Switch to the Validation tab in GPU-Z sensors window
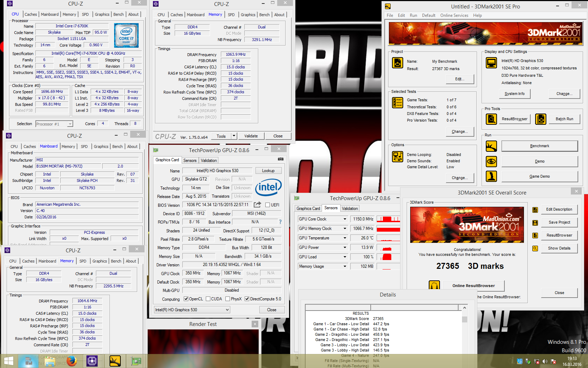The height and width of the screenshot is (368, 588). click(350, 209)
